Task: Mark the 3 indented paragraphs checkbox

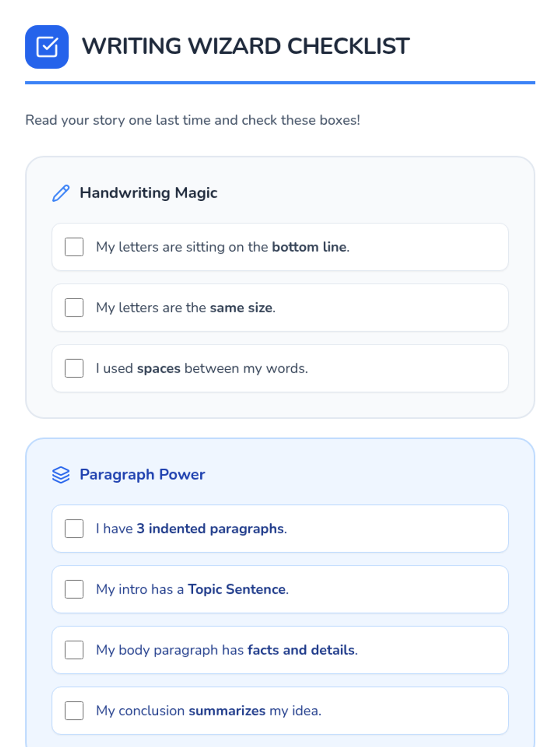Action: [x=74, y=529]
